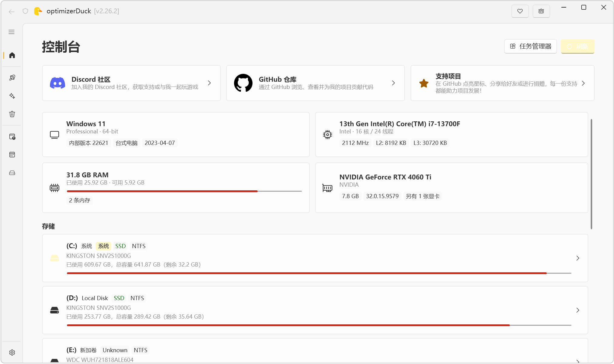Click the shield icon in title bar
Screen dimensions: 614x364
(25, 11)
